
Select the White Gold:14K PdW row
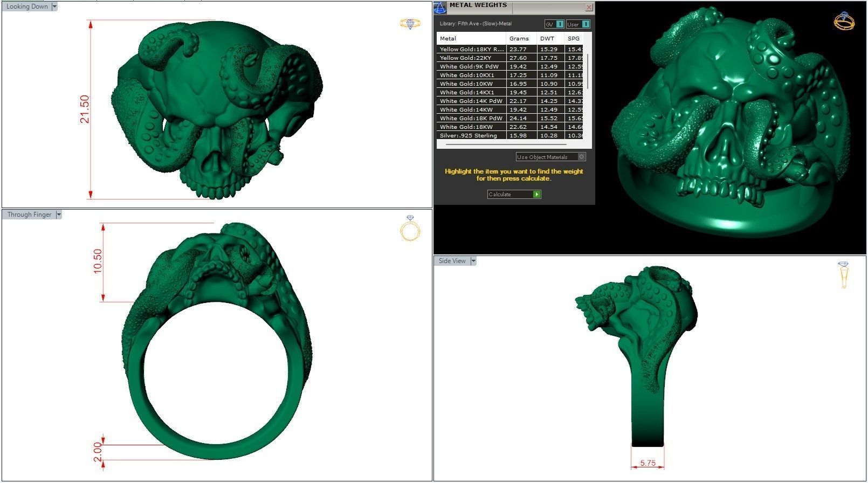point(510,101)
